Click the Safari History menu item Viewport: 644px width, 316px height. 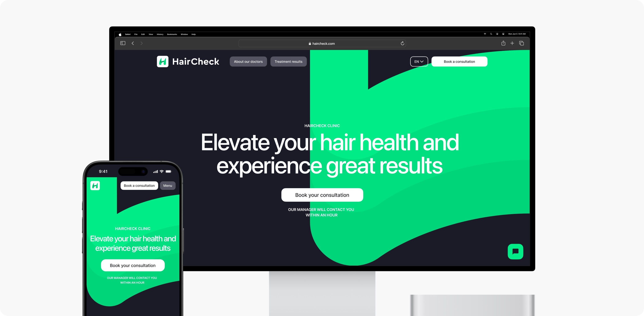[160, 34]
